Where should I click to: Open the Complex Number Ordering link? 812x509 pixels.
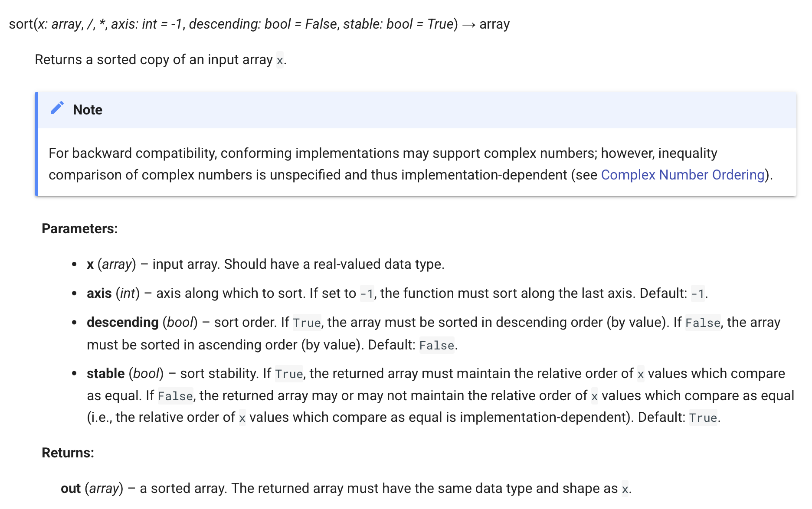coord(682,175)
